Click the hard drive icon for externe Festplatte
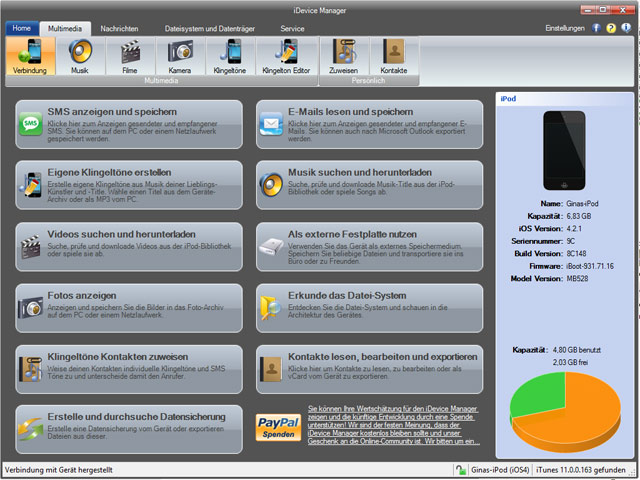640x480 pixels. tap(271, 247)
